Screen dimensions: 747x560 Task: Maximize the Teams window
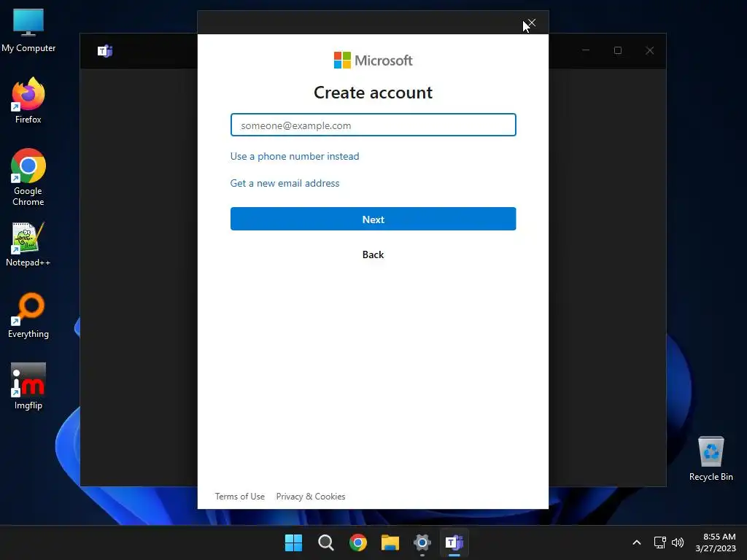pyautogui.click(x=618, y=50)
